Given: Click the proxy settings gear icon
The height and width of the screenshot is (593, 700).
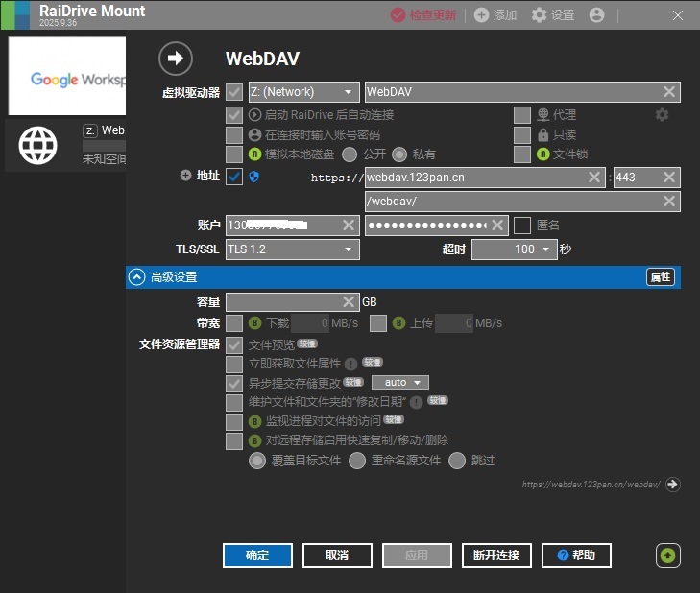Looking at the screenshot, I should (662, 115).
